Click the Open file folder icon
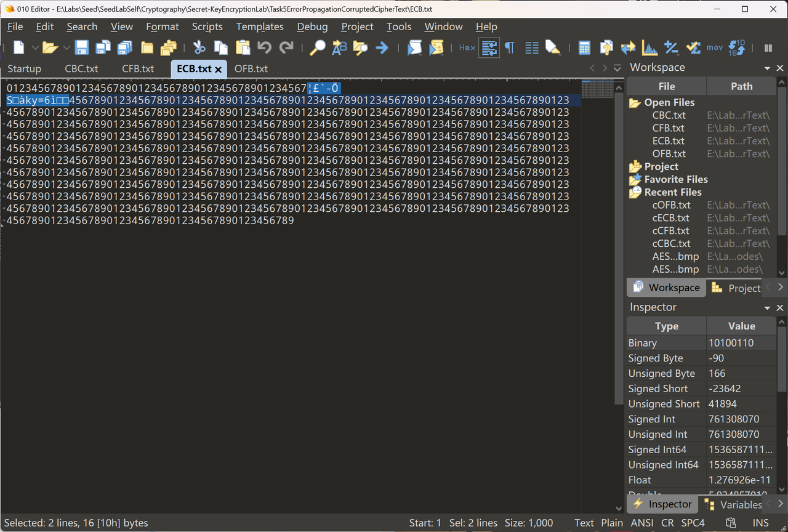 click(x=50, y=47)
